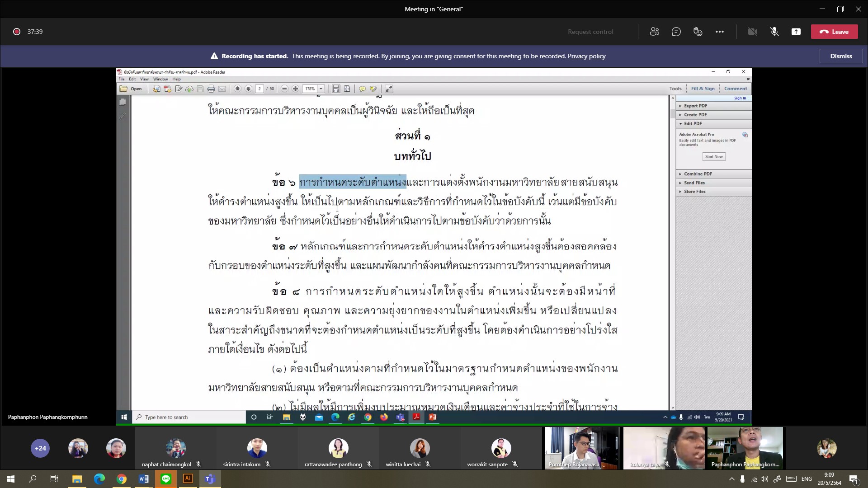This screenshot has width=868, height=488.
Task: Click the Sign In link
Action: click(740, 98)
